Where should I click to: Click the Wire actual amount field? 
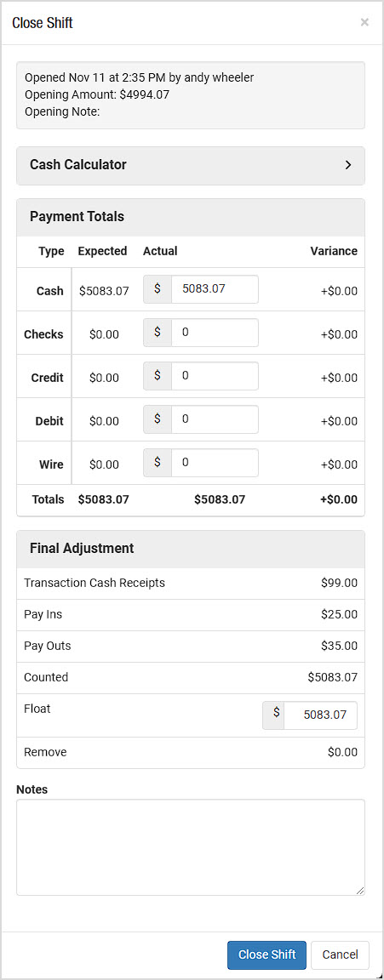(x=215, y=463)
